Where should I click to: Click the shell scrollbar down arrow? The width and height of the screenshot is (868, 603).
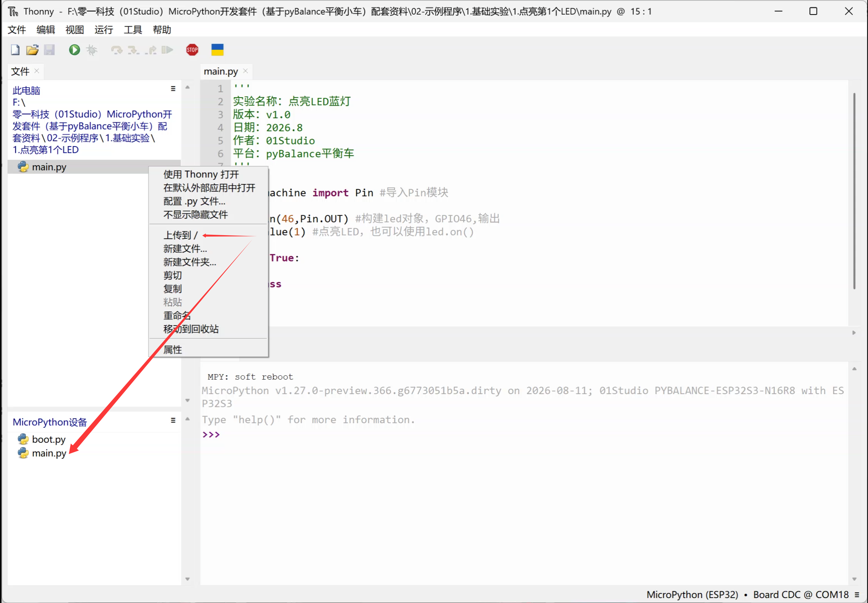coord(854,579)
